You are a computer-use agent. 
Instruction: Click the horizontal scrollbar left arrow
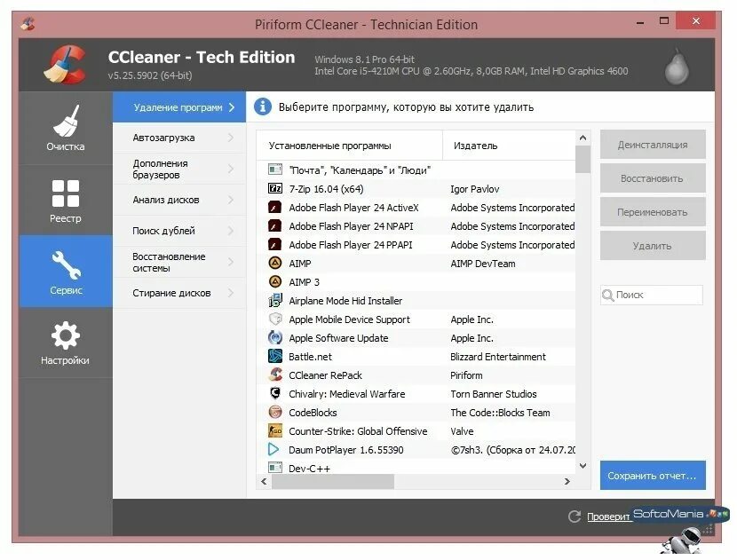(264, 482)
